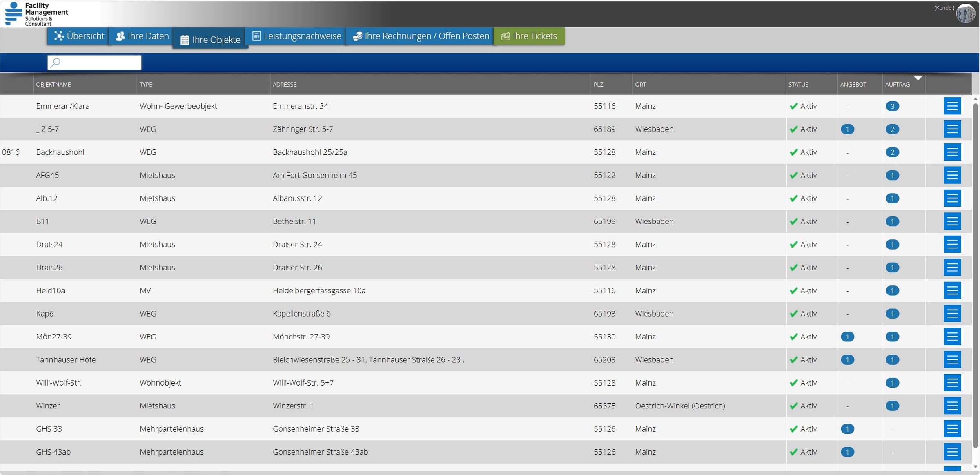Click Angebot badge 1 for _Z 5-7
The image size is (980, 475).
click(x=847, y=129)
